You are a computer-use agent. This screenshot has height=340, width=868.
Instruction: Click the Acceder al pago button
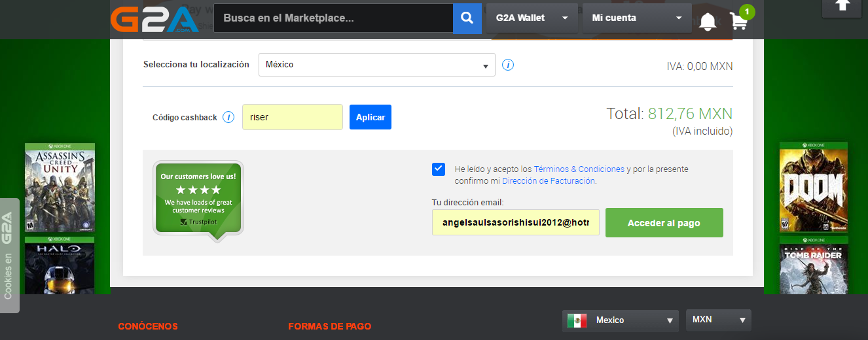(664, 223)
